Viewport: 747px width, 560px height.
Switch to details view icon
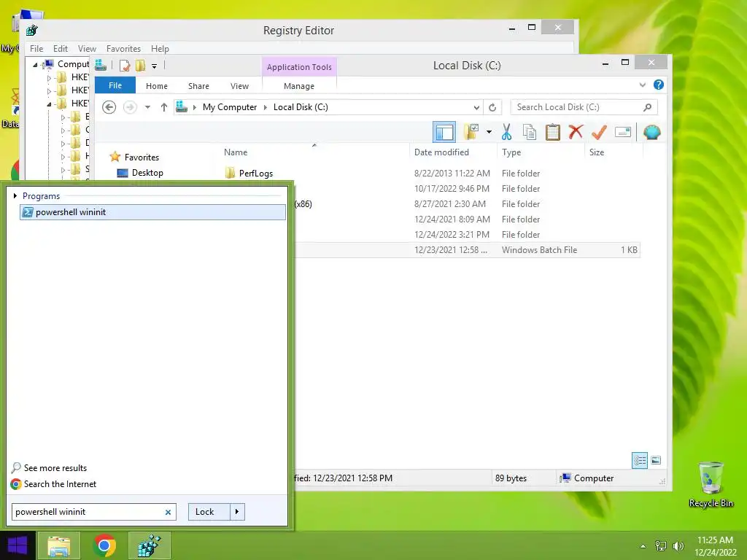(639, 461)
